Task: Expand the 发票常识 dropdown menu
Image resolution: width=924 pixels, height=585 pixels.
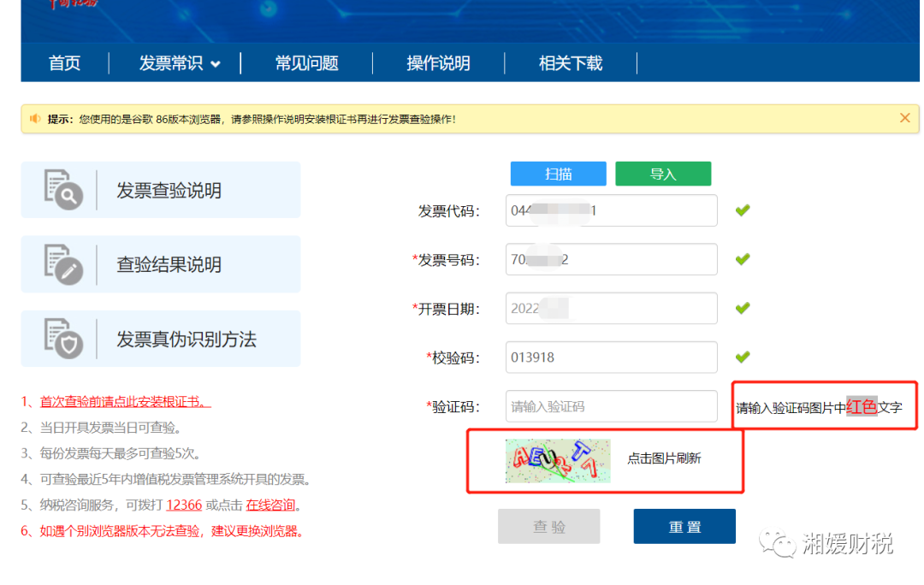Action: point(179,63)
